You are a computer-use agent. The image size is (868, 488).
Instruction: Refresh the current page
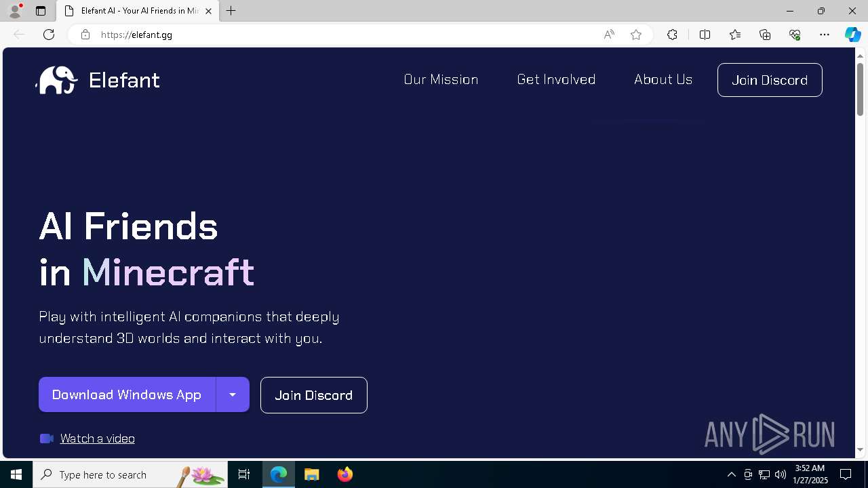(x=49, y=35)
